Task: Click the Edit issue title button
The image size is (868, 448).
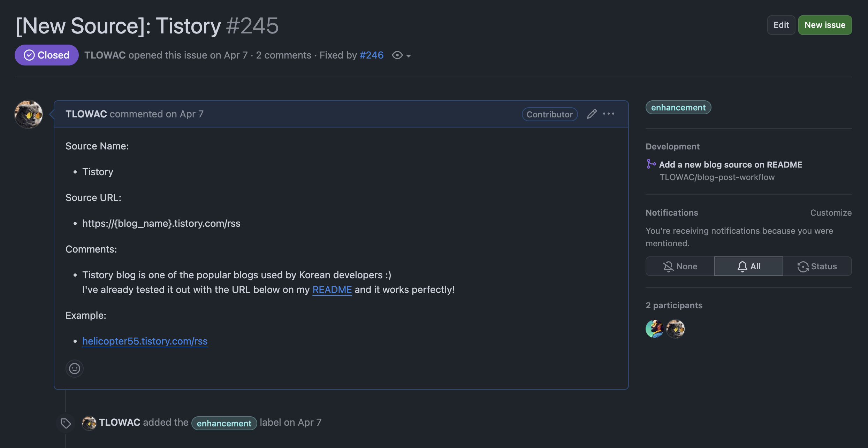Action: (781, 25)
